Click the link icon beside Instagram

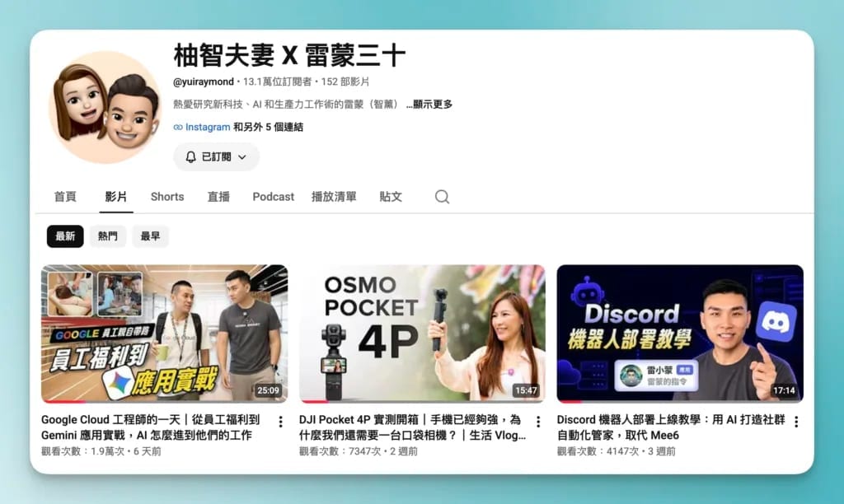click(178, 128)
